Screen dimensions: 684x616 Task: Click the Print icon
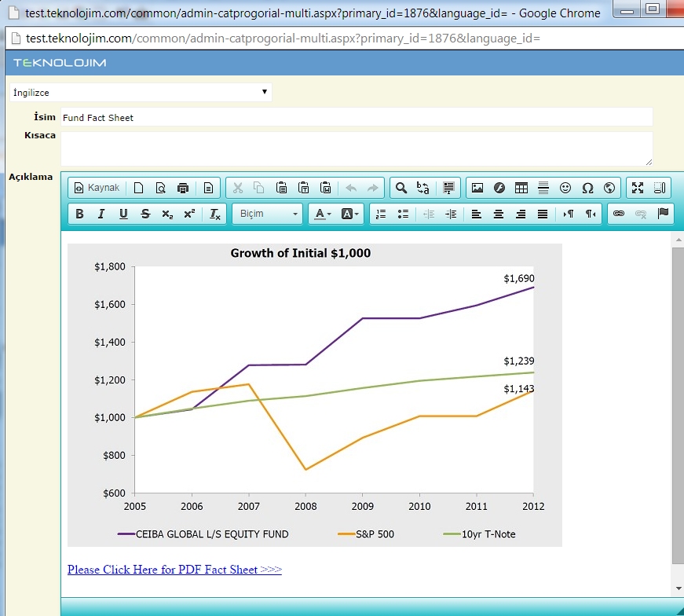183,188
